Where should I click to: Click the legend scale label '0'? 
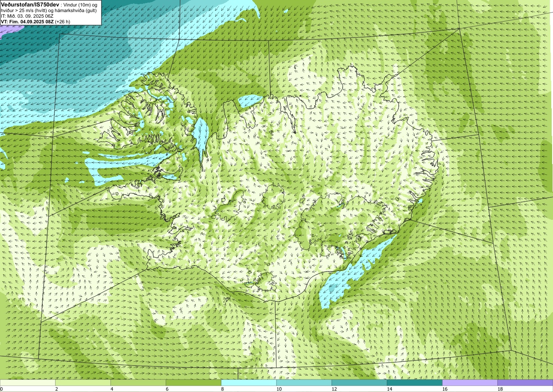coord(2,389)
